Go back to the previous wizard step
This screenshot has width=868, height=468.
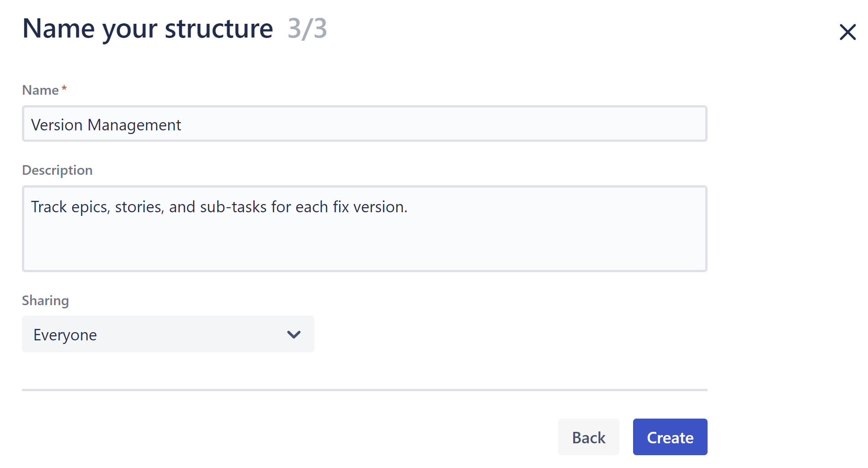click(588, 437)
